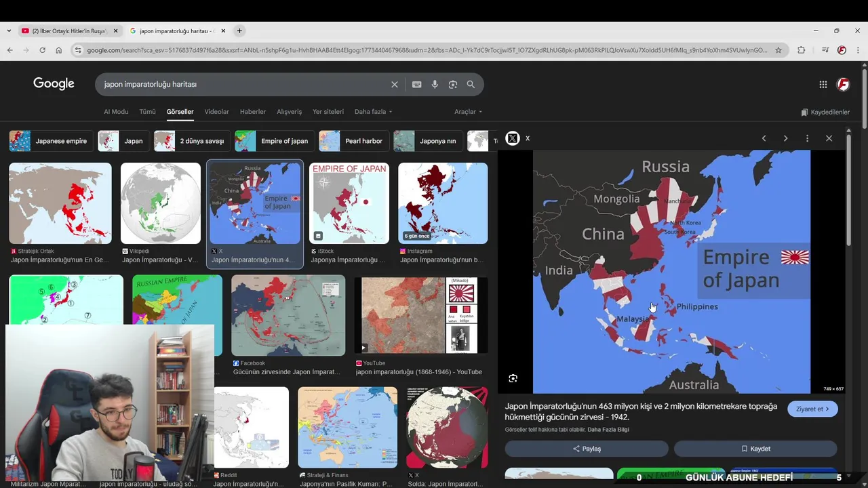Screen dimensions: 868x488
Task: Select the Japanese empire filter chip
Action: [51, 141]
